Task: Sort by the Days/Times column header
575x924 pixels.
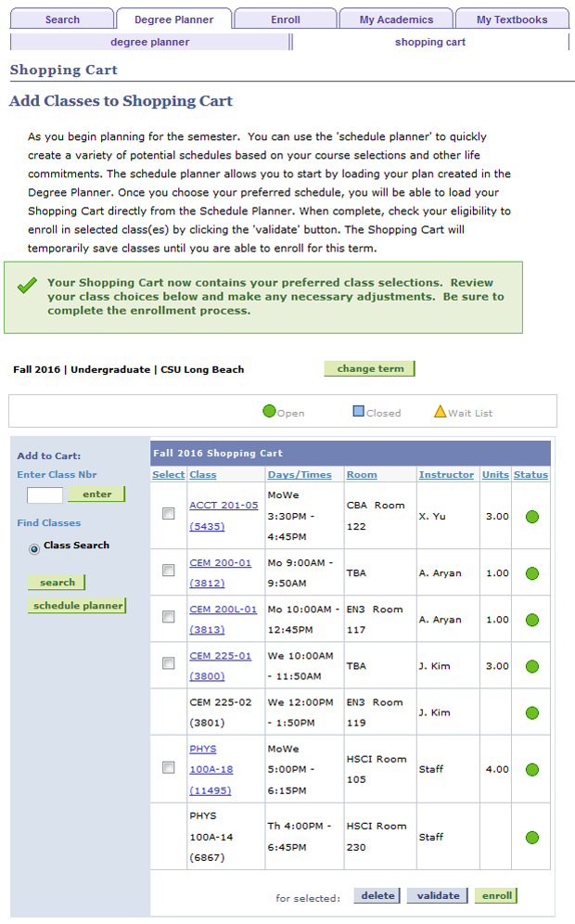Action: point(300,474)
